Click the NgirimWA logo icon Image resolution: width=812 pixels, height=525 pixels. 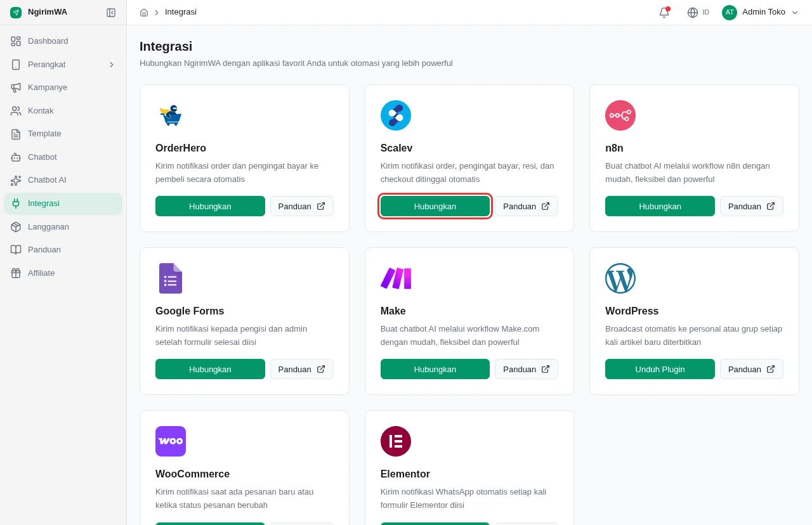[x=16, y=12]
